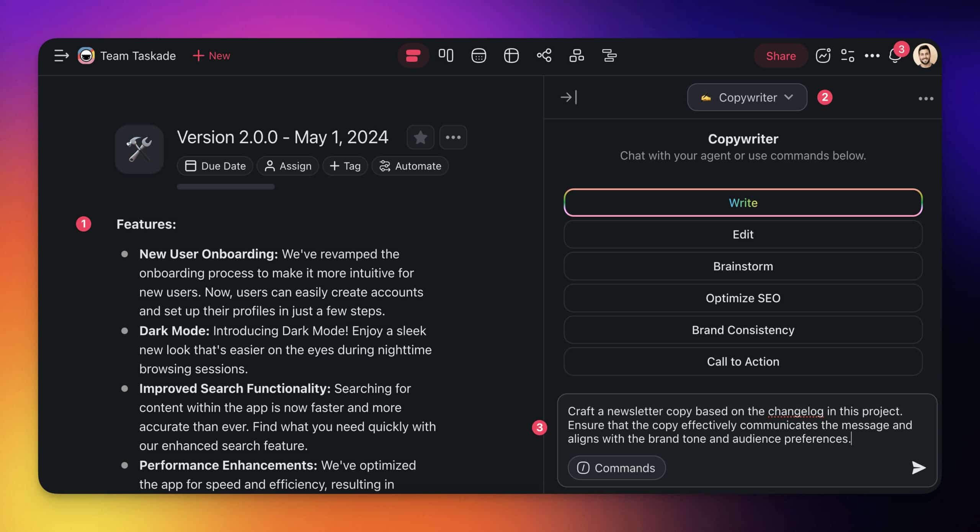Open Mind Map view icon
This screenshot has height=532, width=980.
[544, 56]
